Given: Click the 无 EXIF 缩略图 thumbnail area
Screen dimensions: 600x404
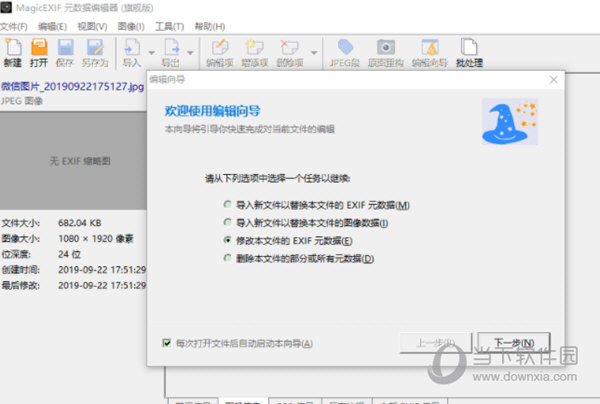Looking at the screenshot, I should [73, 161].
